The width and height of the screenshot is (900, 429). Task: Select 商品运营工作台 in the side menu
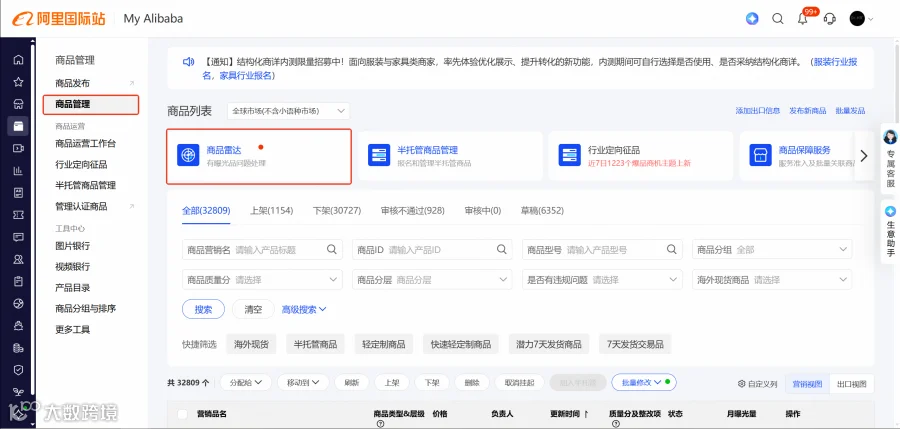point(86,143)
